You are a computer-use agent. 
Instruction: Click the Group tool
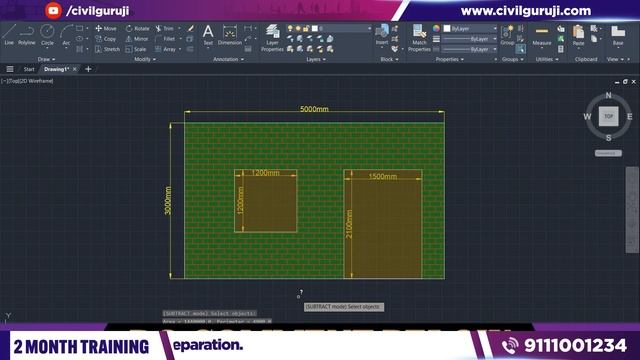coord(507,35)
